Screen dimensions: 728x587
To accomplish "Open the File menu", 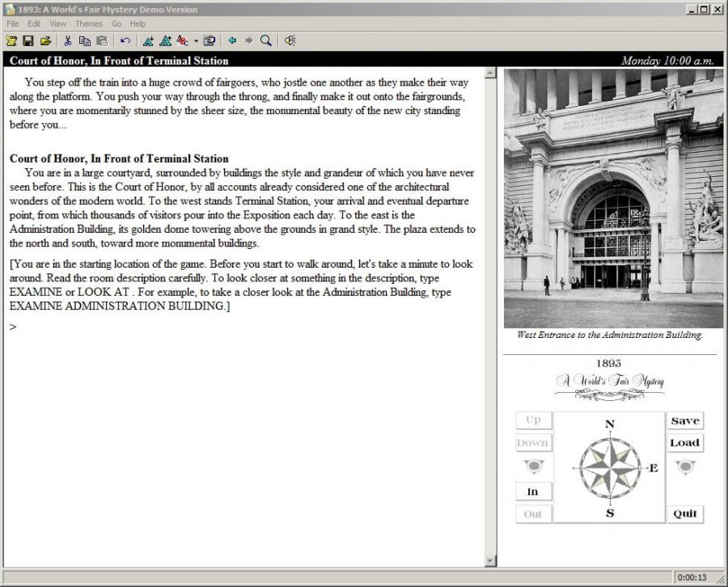I will (12, 23).
